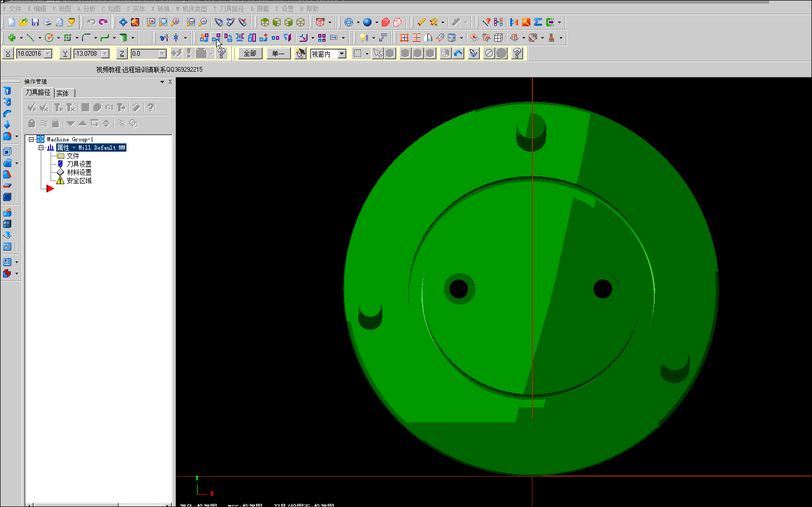
Task: Save the file with the floppy disk icon
Action: coord(35,22)
